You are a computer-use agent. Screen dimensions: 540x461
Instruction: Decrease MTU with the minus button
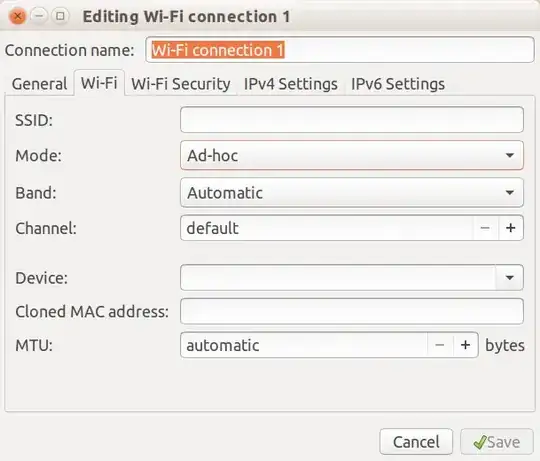pyautogui.click(x=440, y=345)
